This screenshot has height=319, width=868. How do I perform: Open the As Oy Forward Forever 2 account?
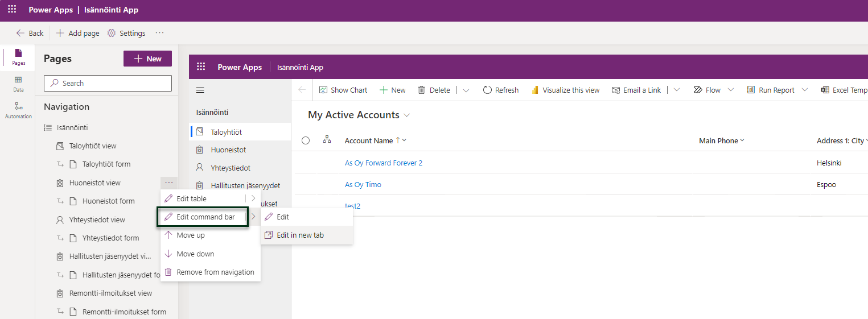[383, 163]
